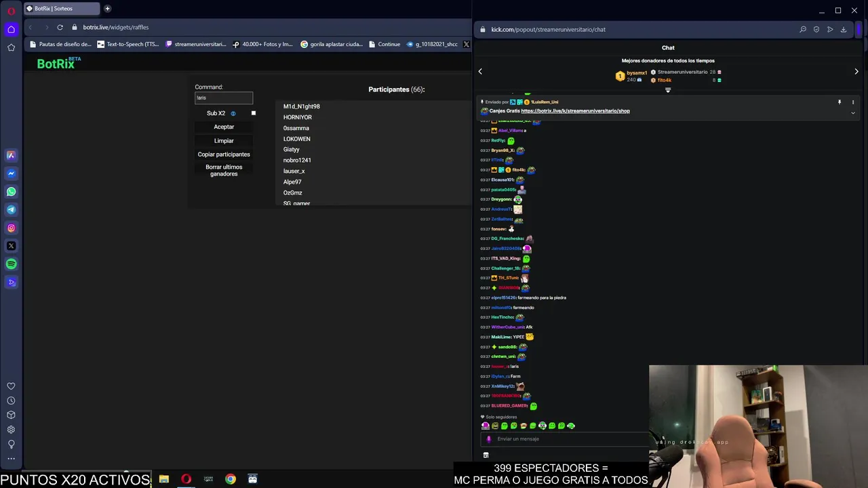
Task: Open the shop icon below chat input
Action: (x=486, y=455)
